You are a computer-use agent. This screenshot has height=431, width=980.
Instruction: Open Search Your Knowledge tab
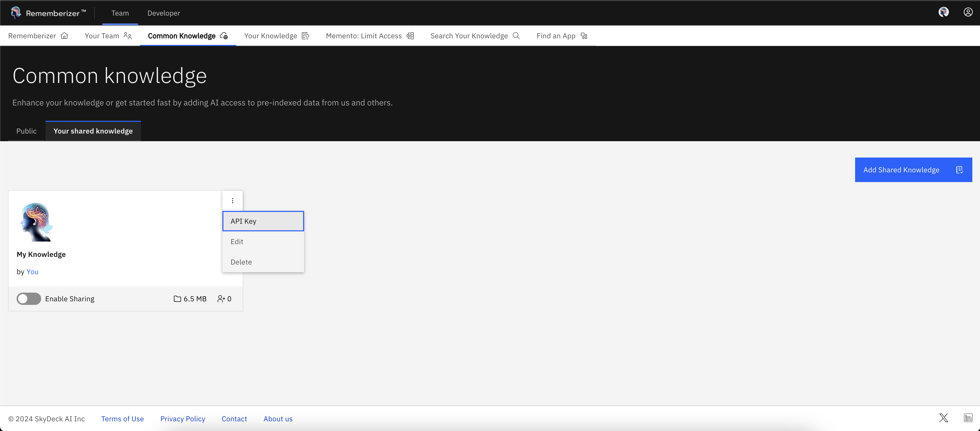(x=475, y=36)
